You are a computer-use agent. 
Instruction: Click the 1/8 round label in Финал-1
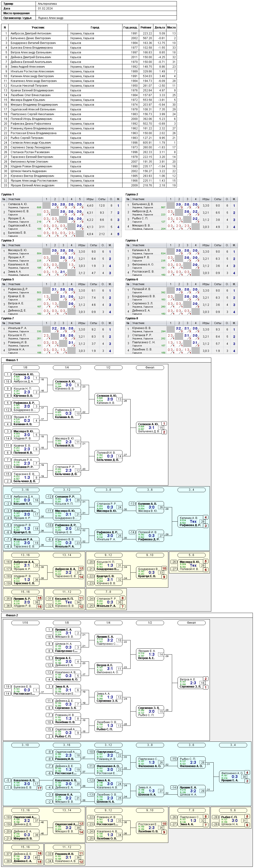coord(25,368)
